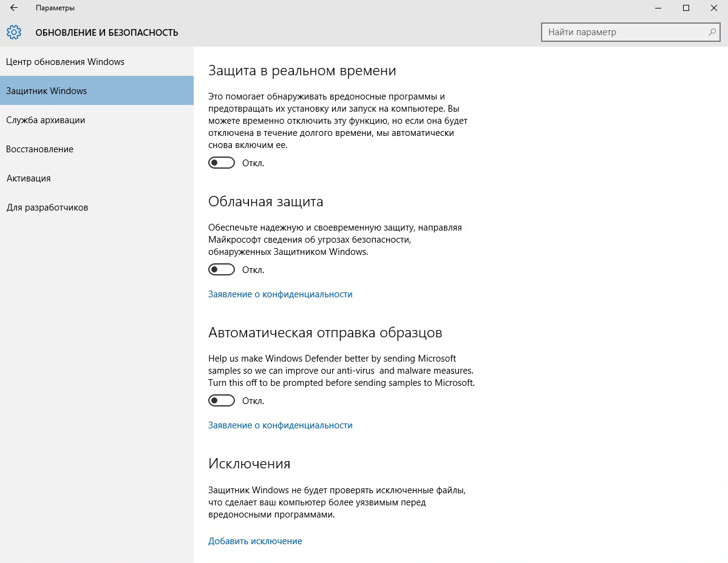Select Защитник Windows in sidebar

click(x=46, y=91)
